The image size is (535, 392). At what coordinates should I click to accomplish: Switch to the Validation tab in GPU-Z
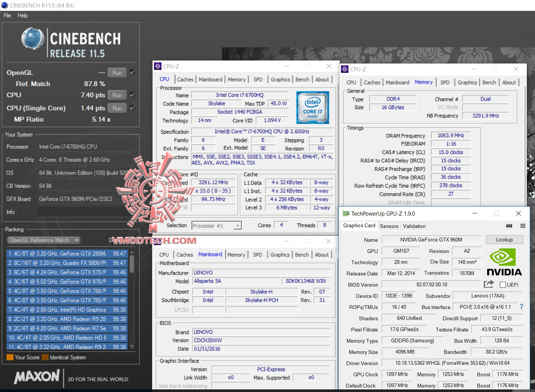click(414, 226)
